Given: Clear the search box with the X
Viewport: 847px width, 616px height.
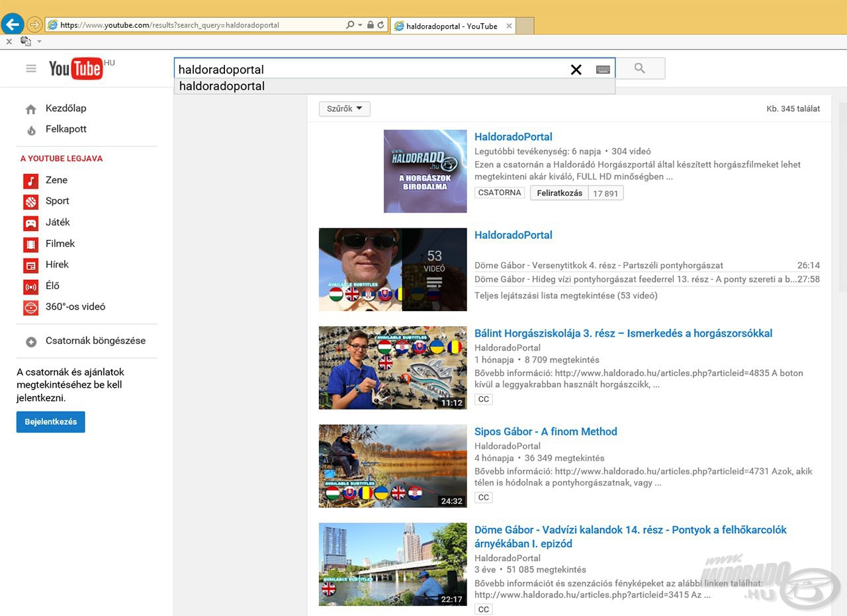Looking at the screenshot, I should pos(576,69).
